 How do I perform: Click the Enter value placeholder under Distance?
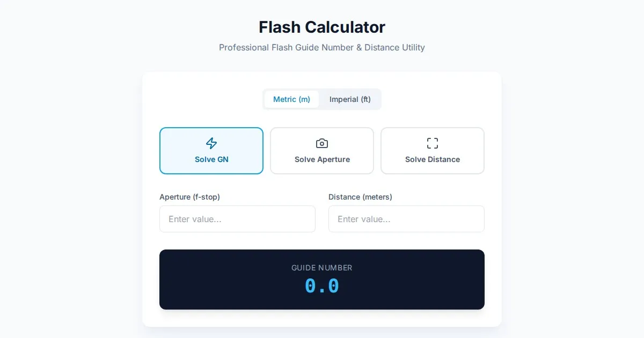coord(364,219)
